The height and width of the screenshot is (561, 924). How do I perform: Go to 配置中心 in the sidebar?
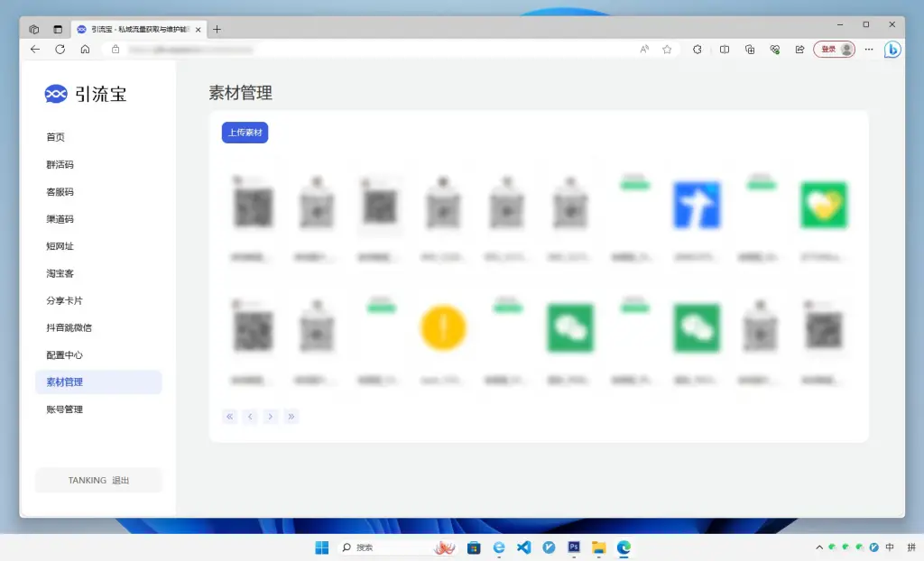[x=64, y=354]
